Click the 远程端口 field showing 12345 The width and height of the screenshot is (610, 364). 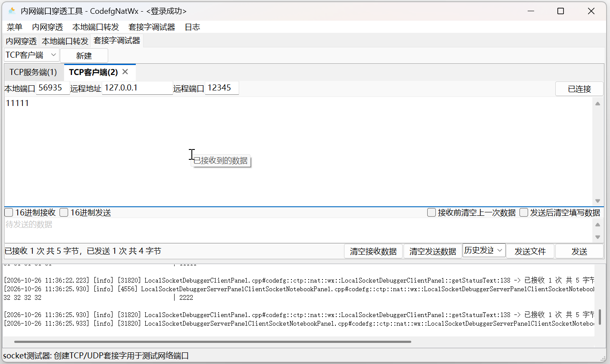(x=222, y=88)
